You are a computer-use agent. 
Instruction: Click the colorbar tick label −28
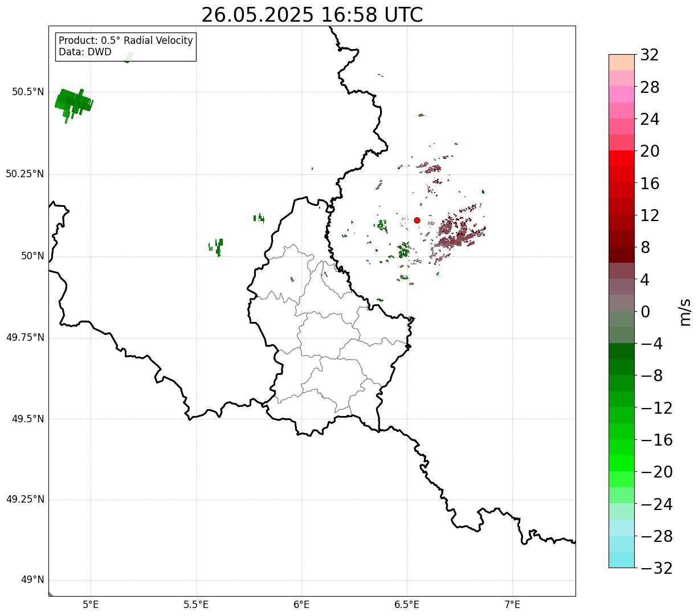(x=656, y=536)
